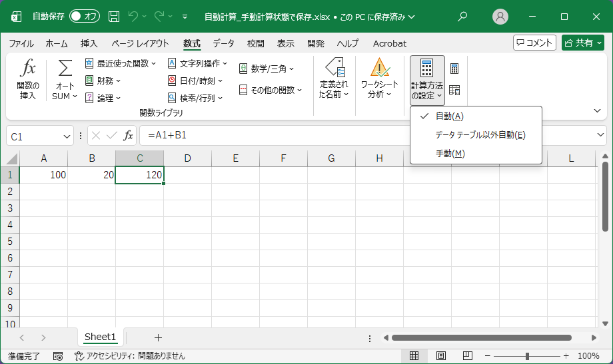613x364 pixels.
Task: Switch to the データ tab
Action: point(224,43)
